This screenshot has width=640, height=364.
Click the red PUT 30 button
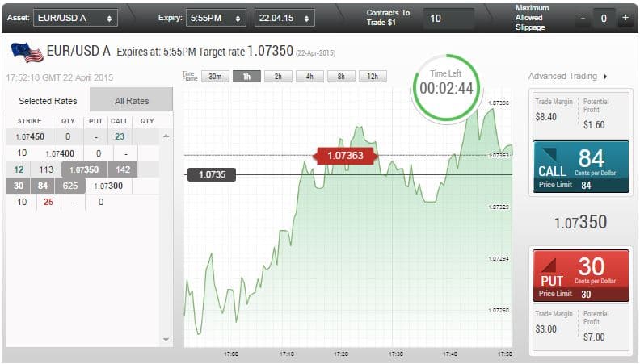click(581, 274)
